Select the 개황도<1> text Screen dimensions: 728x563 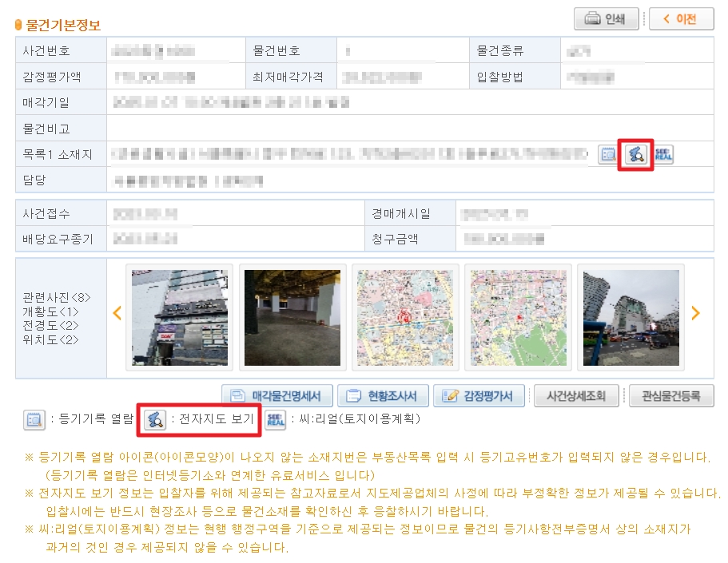coord(50,312)
